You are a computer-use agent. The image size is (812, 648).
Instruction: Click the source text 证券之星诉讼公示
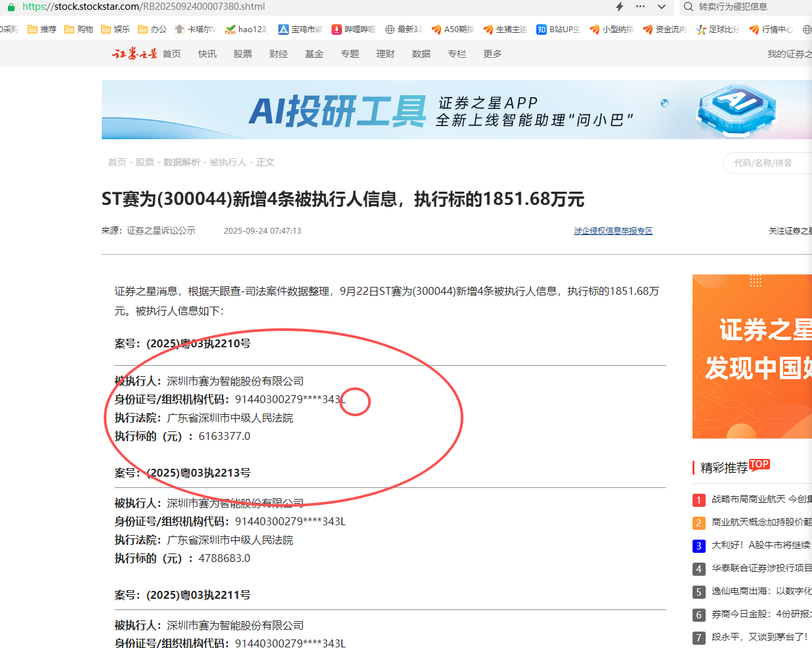coord(161,231)
